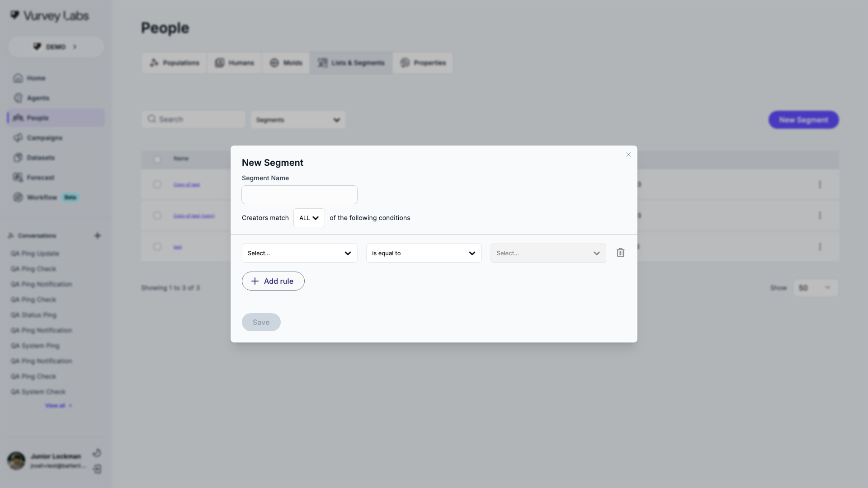Open the Properties tab
This screenshot has width=868, height=488.
[x=423, y=63]
